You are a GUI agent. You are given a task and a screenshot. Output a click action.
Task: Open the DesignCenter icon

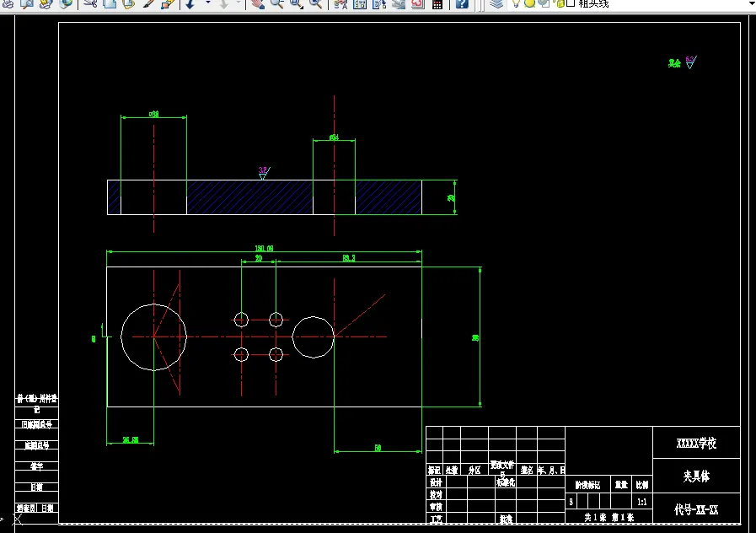[360, 4]
